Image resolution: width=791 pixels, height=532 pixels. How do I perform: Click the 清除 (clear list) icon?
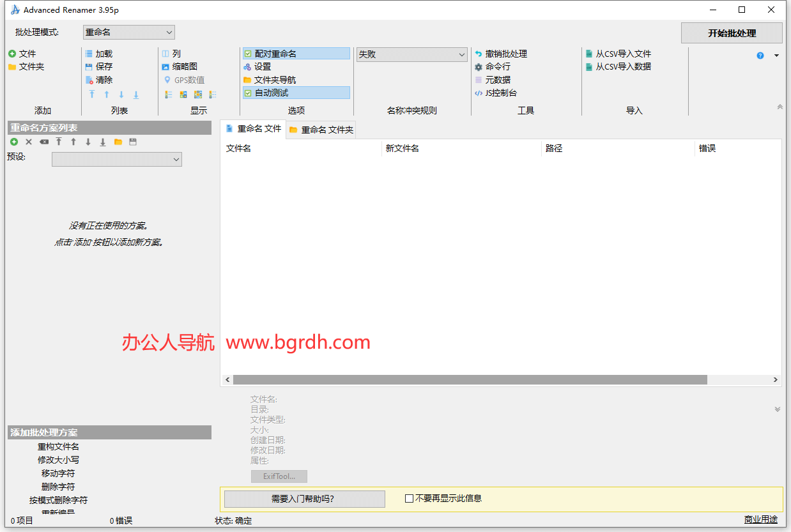[89, 80]
